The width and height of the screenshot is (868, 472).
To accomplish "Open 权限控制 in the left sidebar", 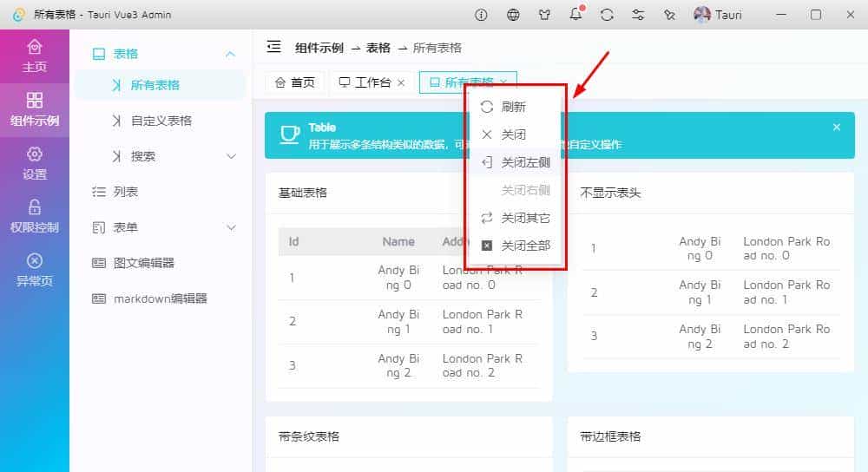I will point(35,217).
